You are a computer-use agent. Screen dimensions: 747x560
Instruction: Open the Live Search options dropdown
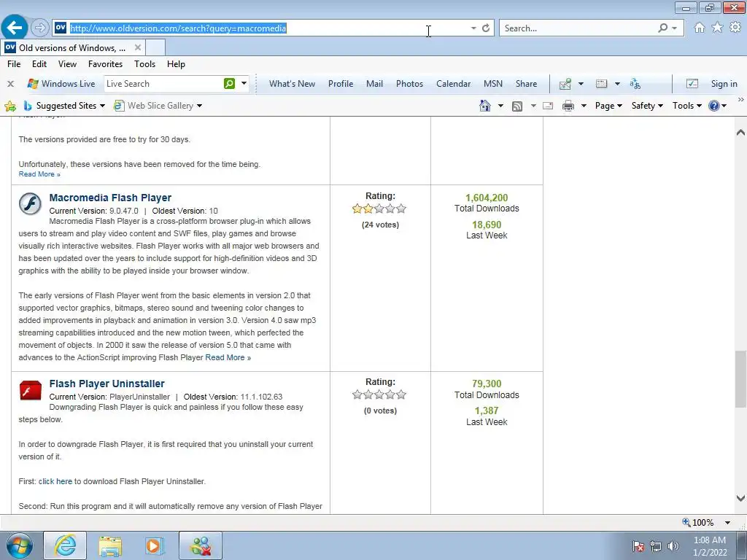pyautogui.click(x=244, y=83)
